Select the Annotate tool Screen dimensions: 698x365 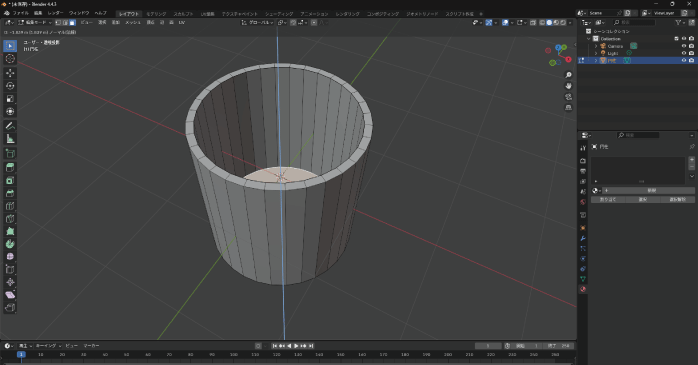(x=10, y=126)
